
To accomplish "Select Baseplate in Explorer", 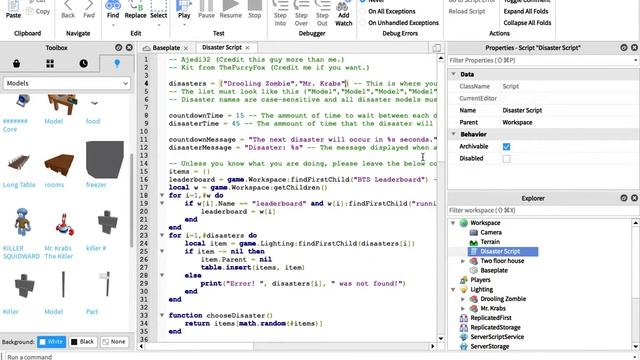I will point(494,270).
